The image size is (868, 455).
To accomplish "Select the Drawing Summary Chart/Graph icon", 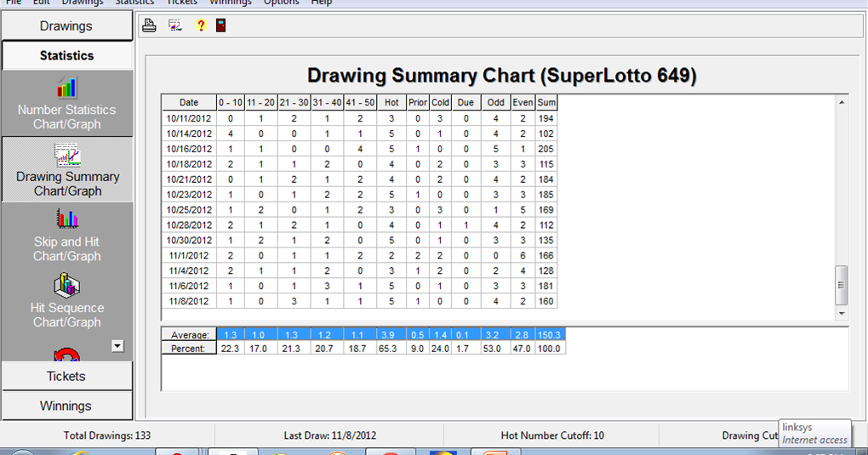I will point(67,156).
